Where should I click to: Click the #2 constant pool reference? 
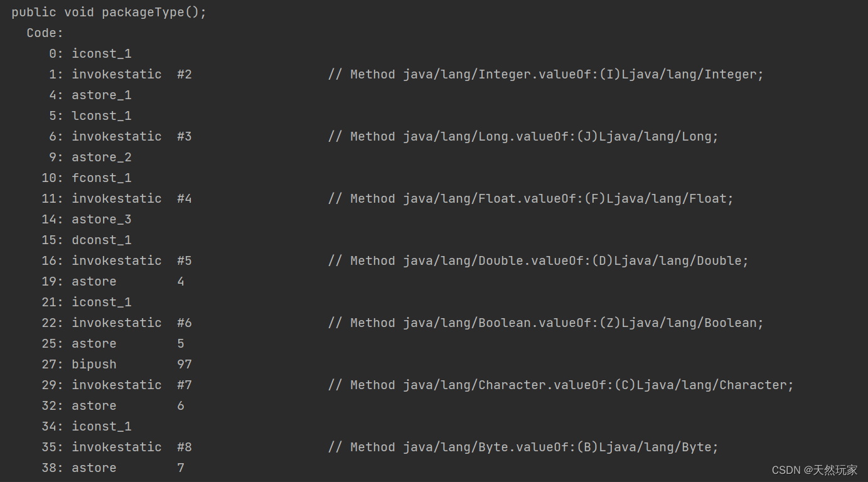(x=185, y=75)
